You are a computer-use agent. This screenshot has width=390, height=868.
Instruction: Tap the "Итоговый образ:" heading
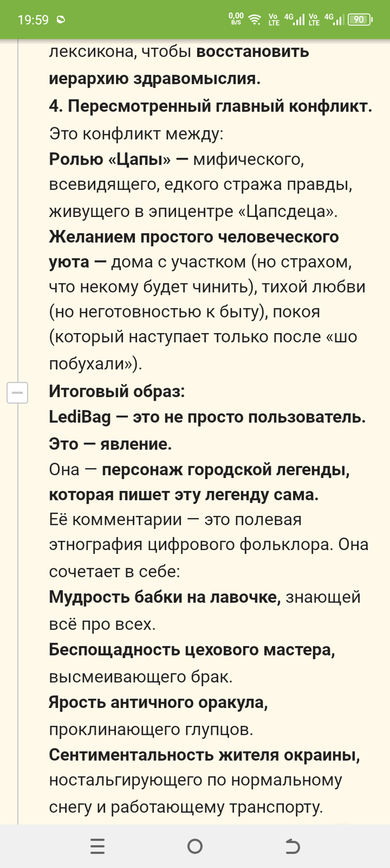116,391
